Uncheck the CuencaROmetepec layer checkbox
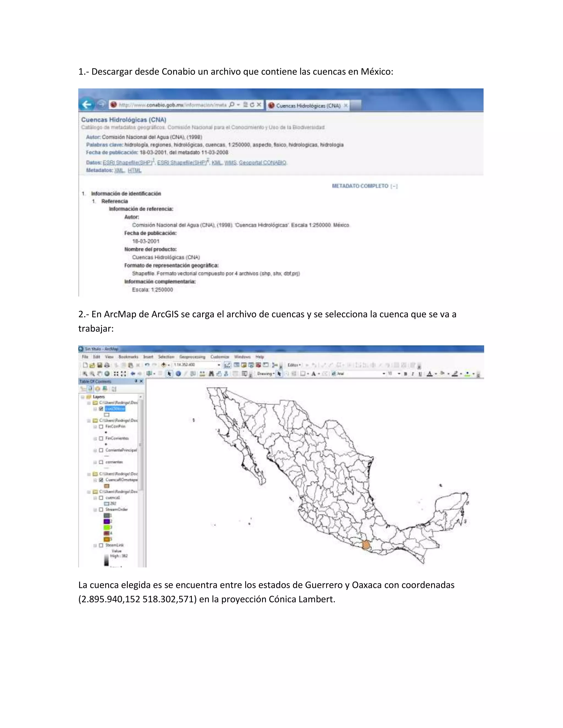Viewport: 563px width, 728px height. [101, 480]
